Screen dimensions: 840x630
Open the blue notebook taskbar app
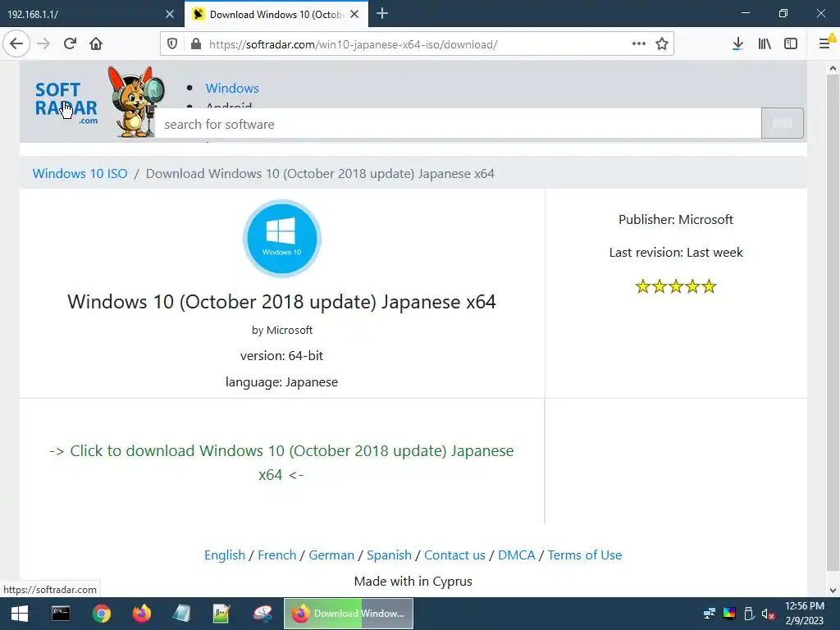tap(181, 614)
